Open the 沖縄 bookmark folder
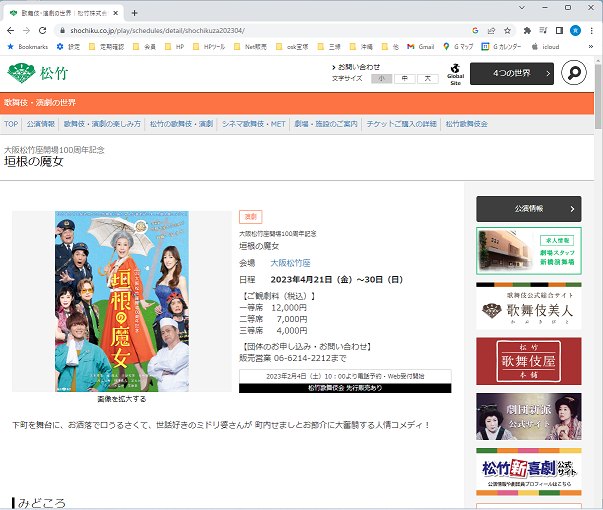Screen dimensions: 603x510 tap(361, 47)
